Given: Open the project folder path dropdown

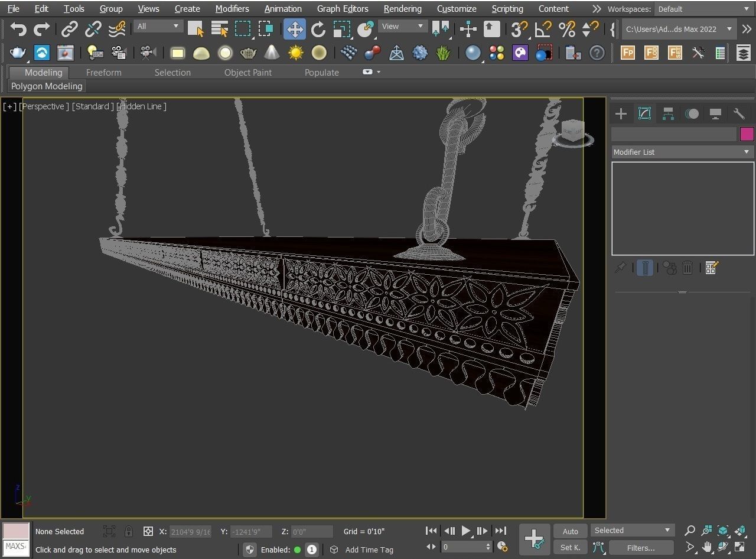Looking at the screenshot, I should point(679,29).
